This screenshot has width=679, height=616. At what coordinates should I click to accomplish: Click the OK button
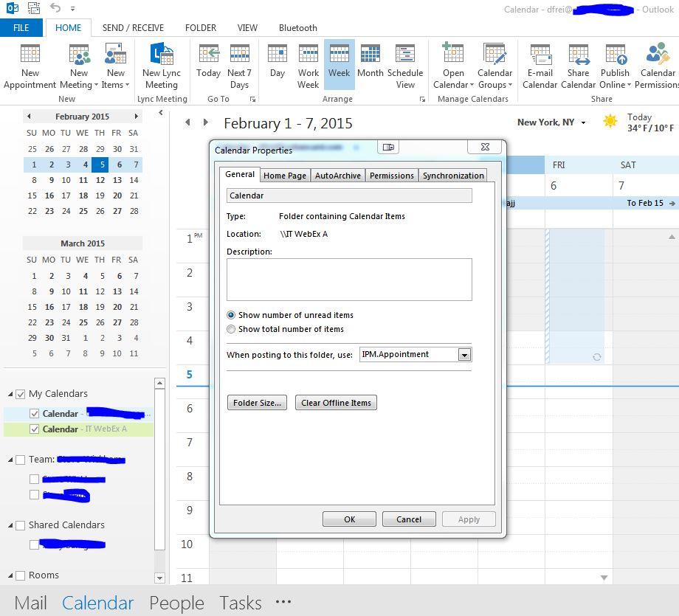point(349,519)
